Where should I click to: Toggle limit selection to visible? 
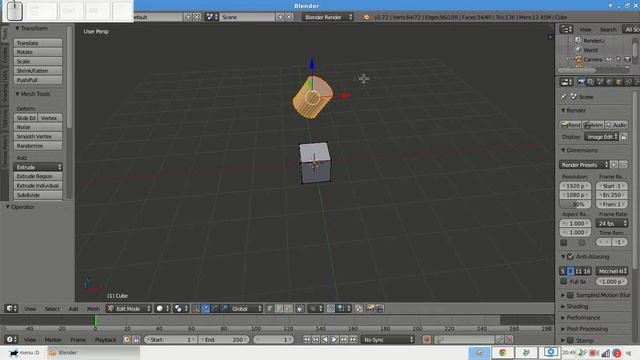tap(300, 309)
